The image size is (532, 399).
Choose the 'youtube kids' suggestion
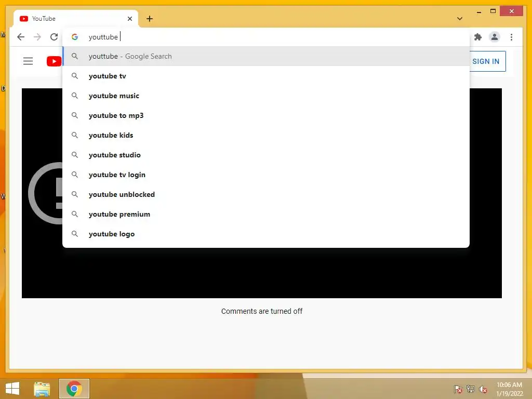pos(266,135)
